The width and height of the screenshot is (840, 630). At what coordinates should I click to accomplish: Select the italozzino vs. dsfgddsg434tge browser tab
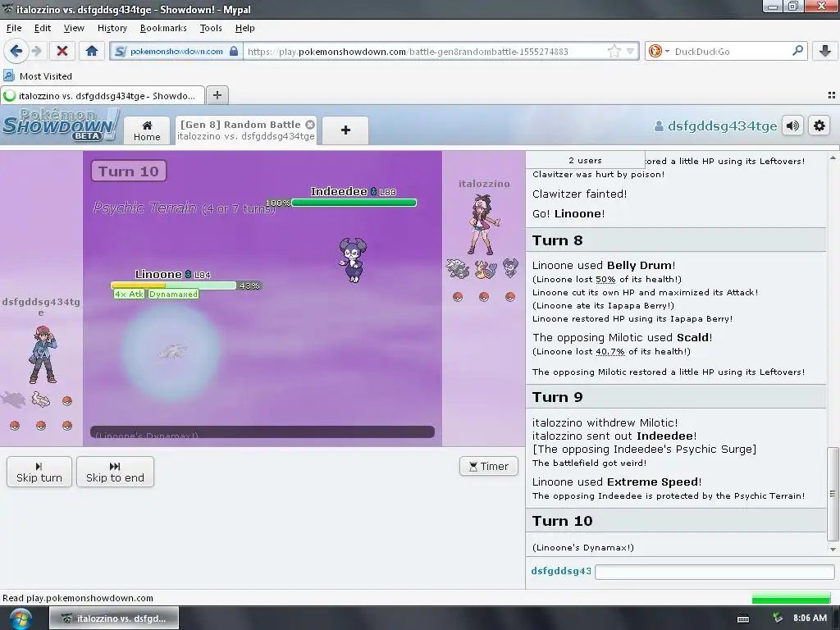[102, 96]
